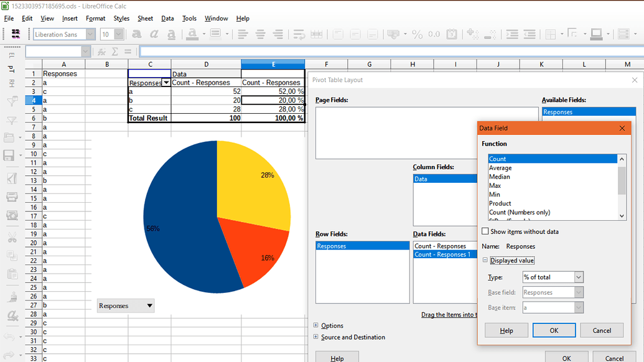Click the Cut scissors icon

click(12, 237)
